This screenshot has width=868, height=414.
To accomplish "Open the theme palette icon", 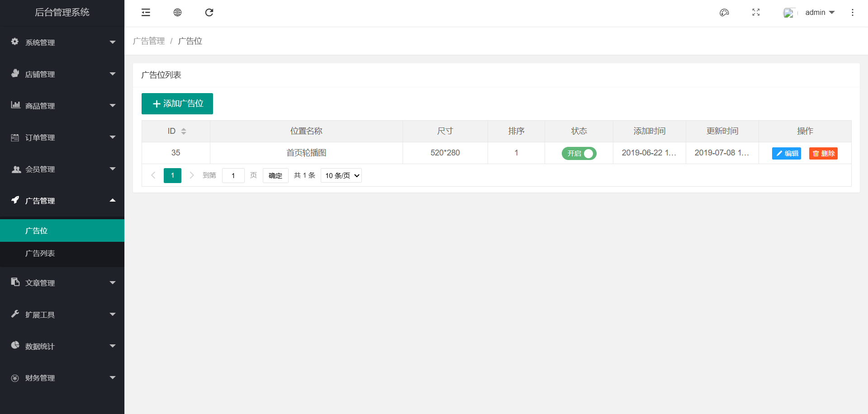I will (x=724, y=13).
